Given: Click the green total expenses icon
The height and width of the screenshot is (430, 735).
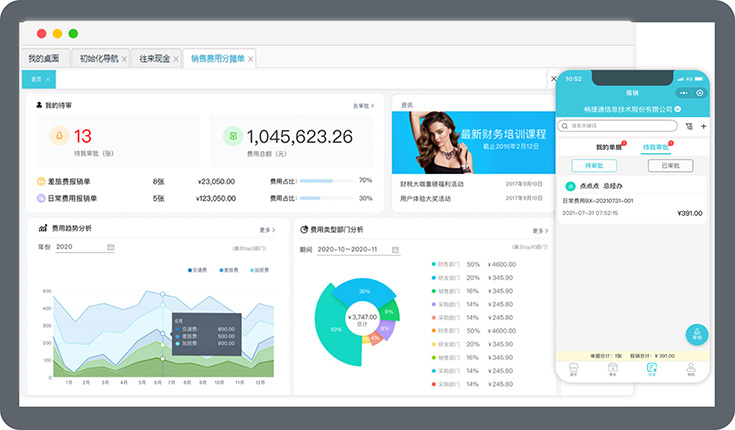Looking at the screenshot, I should click(x=232, y=136).
